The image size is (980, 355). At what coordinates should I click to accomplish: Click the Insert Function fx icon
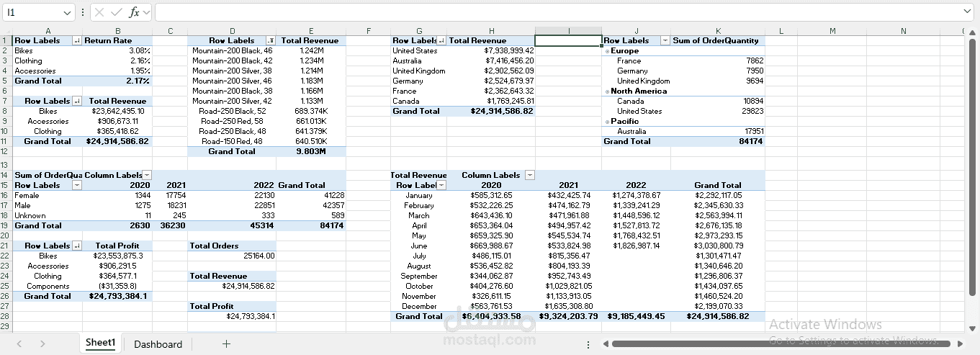[x=134, y=12]
